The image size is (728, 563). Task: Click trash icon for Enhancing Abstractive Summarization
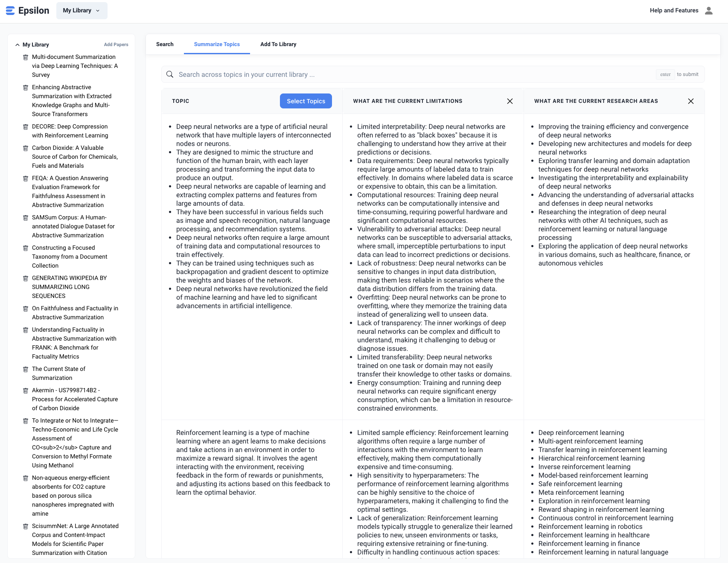[x=26, y=88]
